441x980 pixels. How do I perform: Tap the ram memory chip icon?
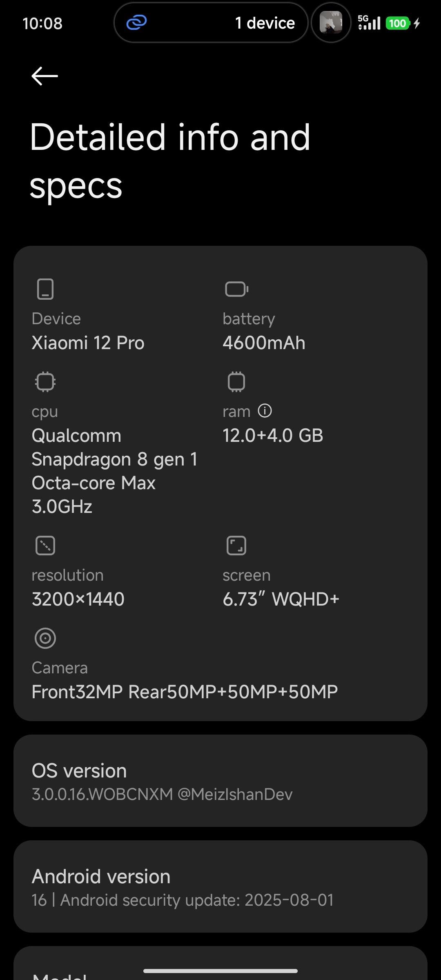point(236,382)
